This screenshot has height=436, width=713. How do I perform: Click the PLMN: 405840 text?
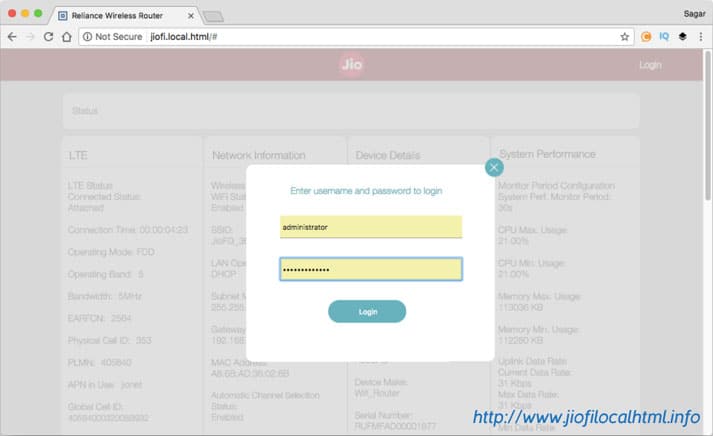click(100, 363)
